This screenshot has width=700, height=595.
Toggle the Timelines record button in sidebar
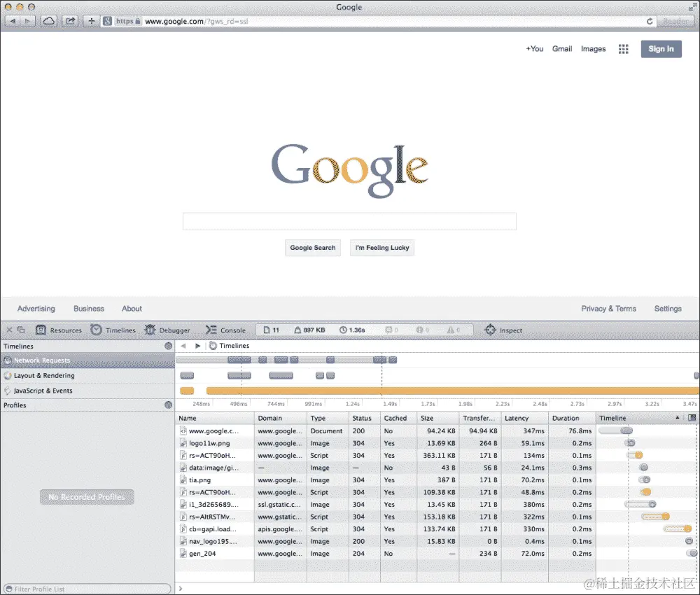pos(168,346)
